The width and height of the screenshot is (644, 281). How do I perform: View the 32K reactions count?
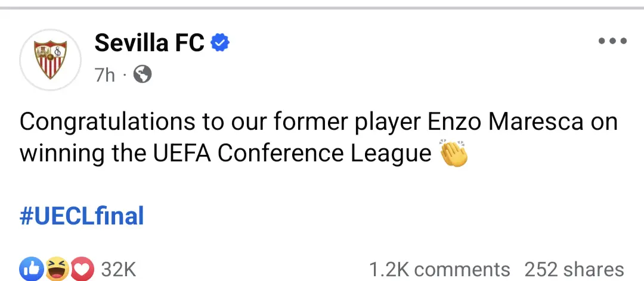pos(119,270)
